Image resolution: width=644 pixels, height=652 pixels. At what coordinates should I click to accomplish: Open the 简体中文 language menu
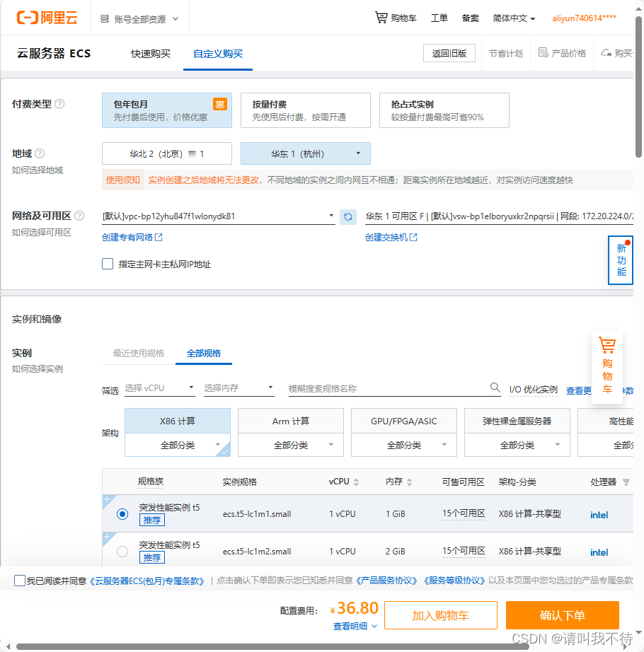tap(514, 18)
